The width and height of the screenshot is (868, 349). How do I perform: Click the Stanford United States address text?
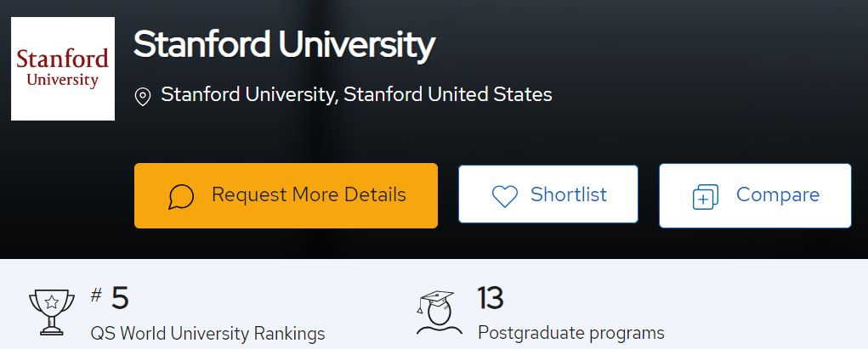tap(356, 94)
